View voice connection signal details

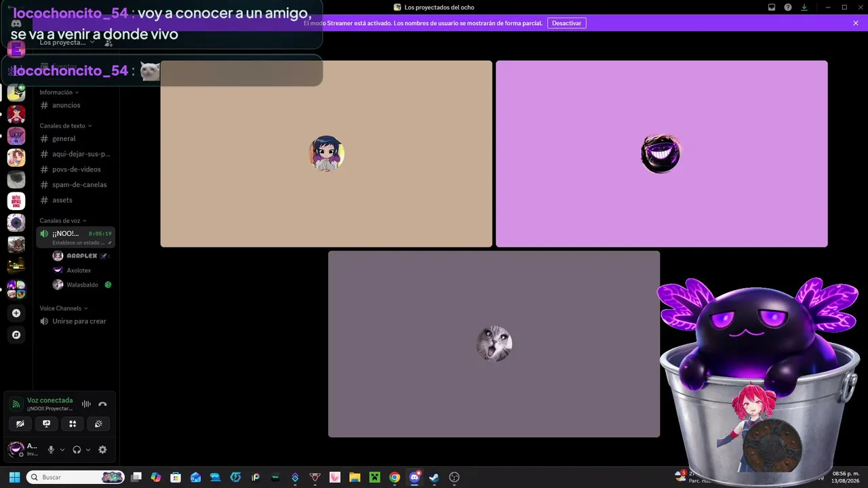click(16, 405)
